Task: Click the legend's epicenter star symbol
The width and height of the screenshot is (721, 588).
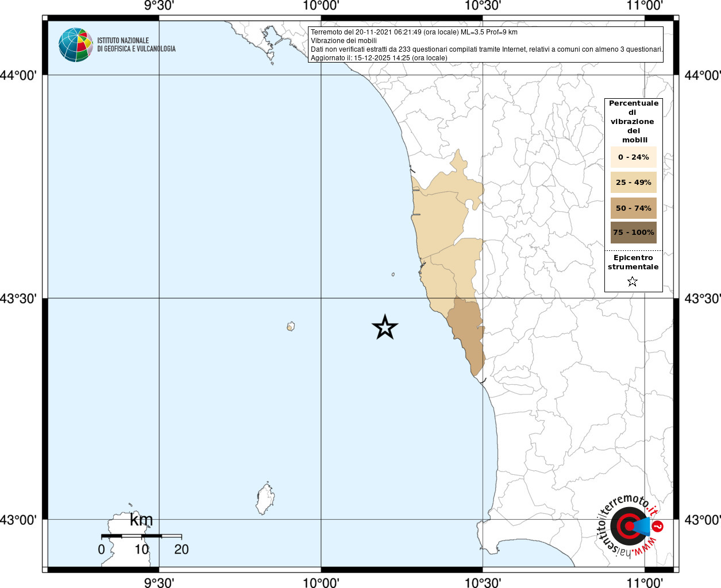Action: tap(633, 281)
